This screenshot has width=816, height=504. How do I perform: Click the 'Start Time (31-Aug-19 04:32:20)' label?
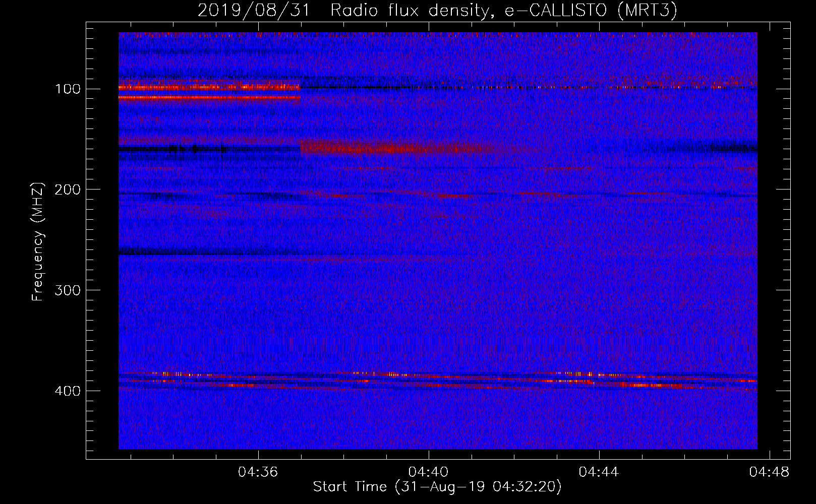437,487
